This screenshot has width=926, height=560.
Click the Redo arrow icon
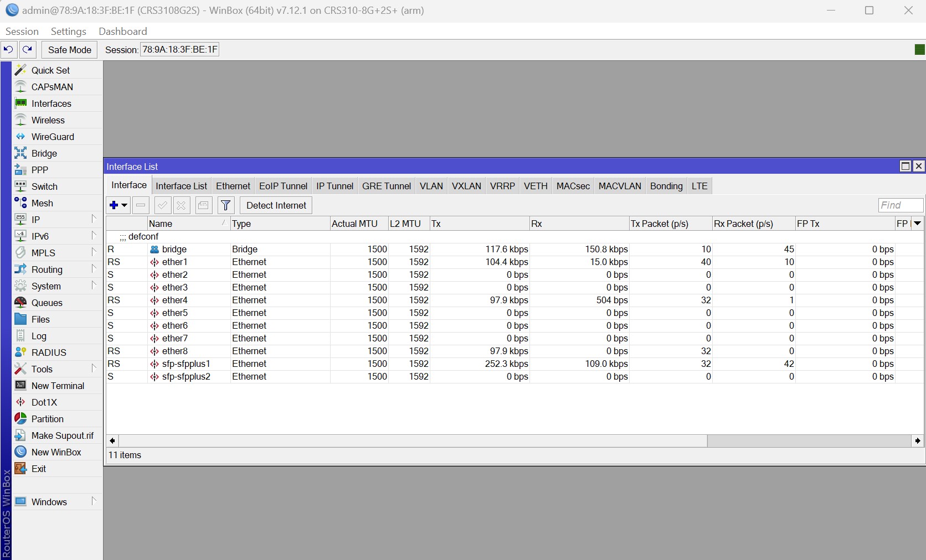(x=28, y=50)
